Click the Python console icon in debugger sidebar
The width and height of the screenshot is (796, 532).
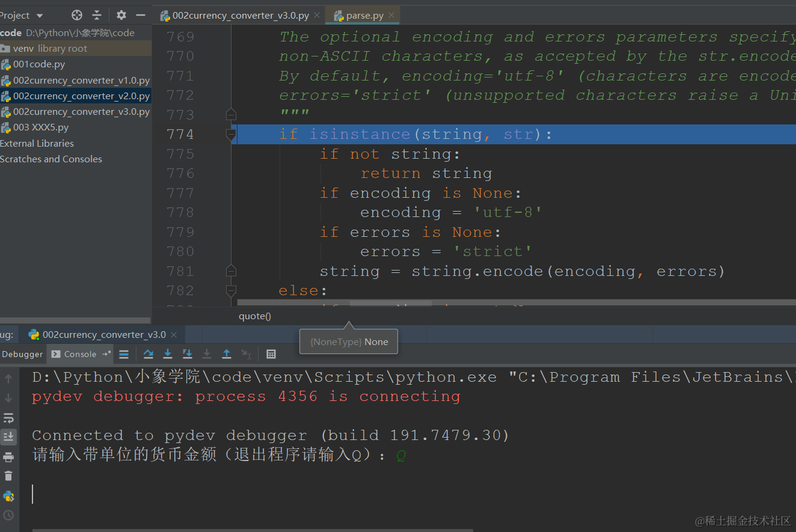[8, 497]
